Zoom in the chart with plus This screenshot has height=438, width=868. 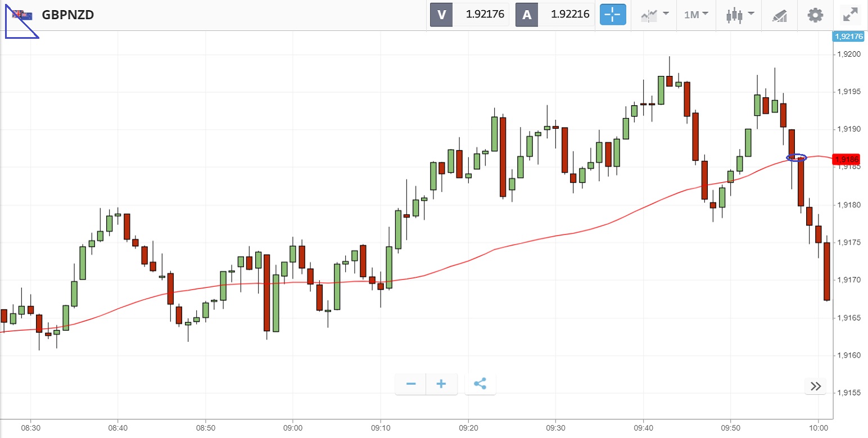tap(441, 384)
